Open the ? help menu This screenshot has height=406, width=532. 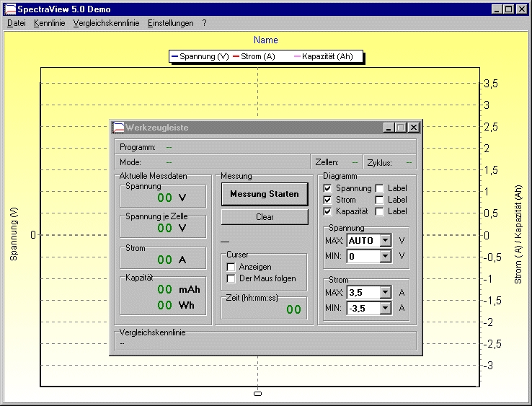204,23
